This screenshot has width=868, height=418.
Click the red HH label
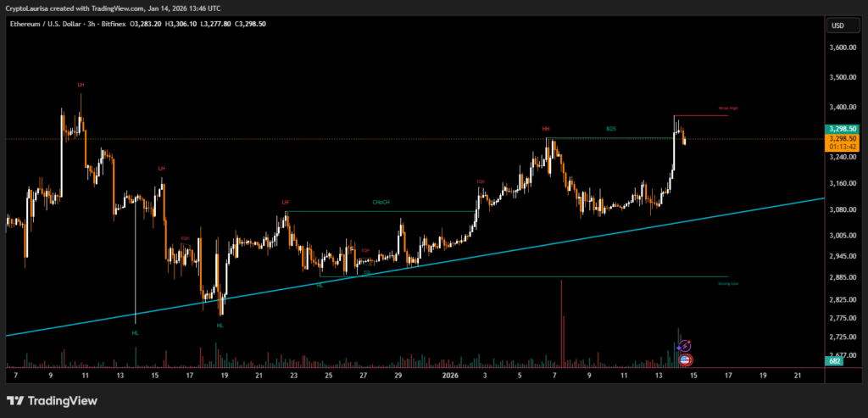pyautogui.click(x=546, y=129)
